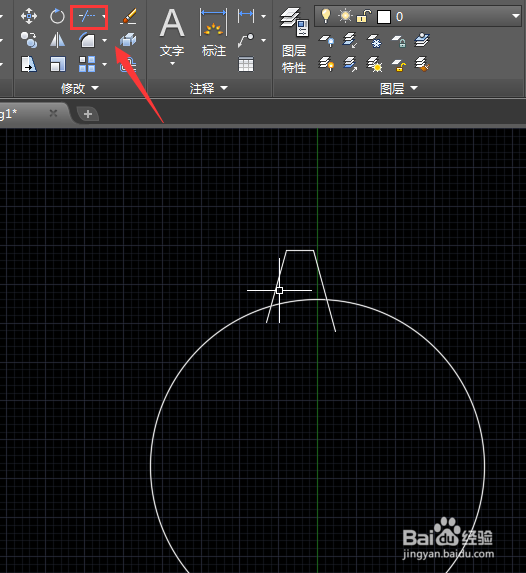Insert a Table using the table icon

pyautogui.click(x=246, y=65)
